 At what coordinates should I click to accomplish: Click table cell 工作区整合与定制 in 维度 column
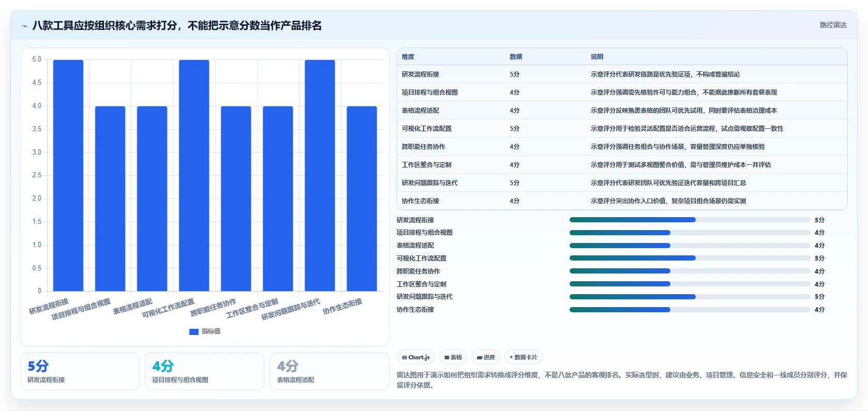pos(427,165)
